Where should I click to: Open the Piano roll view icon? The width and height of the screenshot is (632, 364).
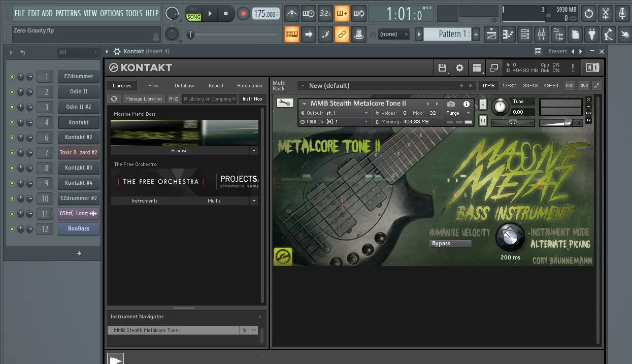click(508, 35)
